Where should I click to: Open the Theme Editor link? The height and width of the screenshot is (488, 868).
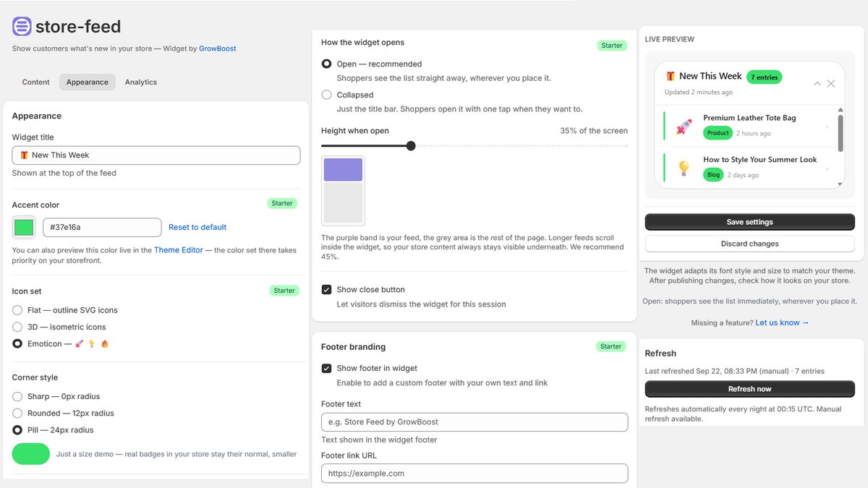[179, 250]
